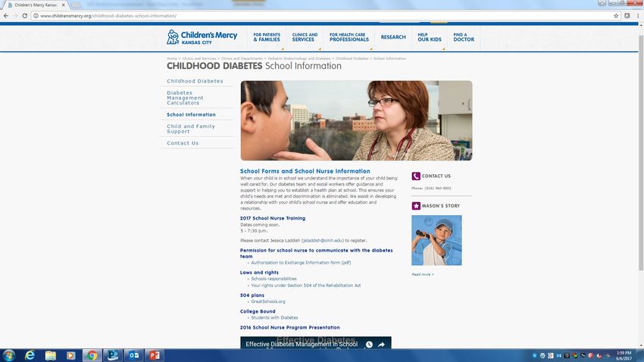Switch to Outlook in the taskbar
This screenshot has height=362, width=644.
[133, 355]
